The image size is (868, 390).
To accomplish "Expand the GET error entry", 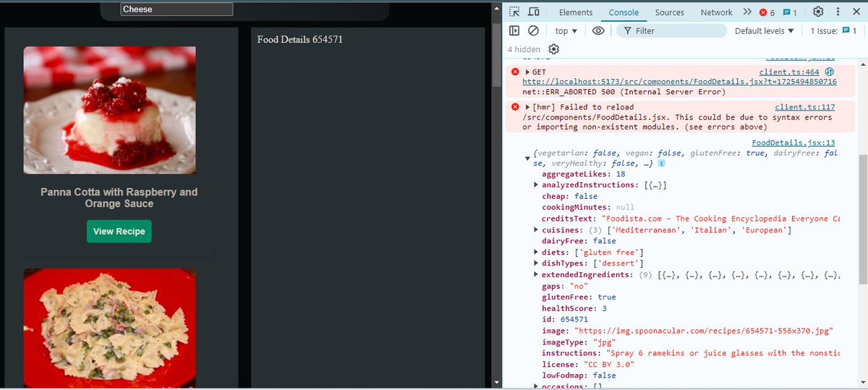I will point(527,72).
